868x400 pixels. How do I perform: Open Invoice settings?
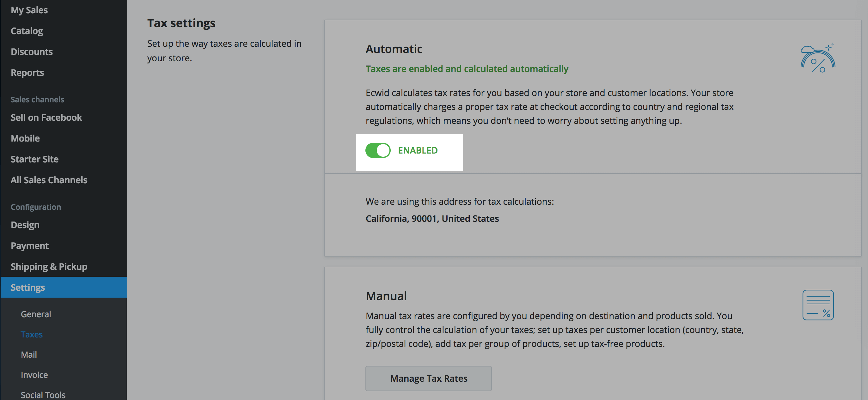34,374
